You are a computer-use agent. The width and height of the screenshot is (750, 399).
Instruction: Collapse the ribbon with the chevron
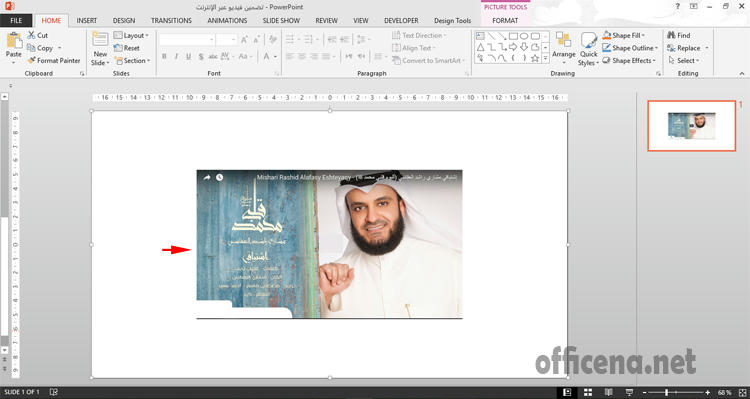[742, 74]
